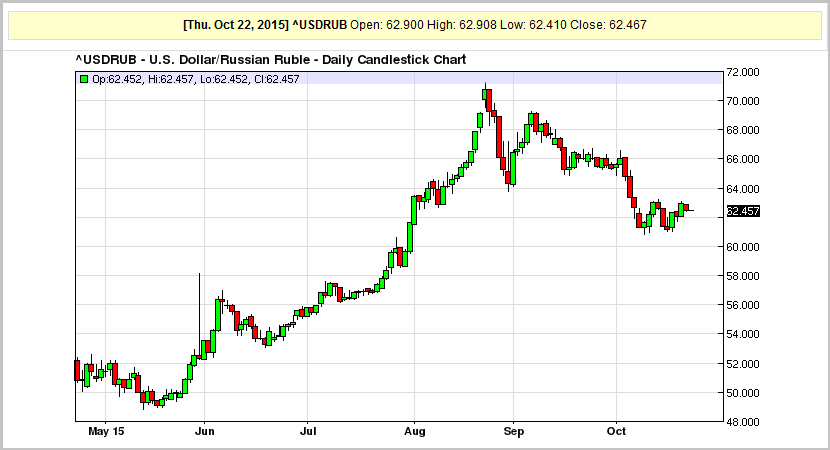This screenshot has height=450, width=830.
Task: Click the 72.000 price axis label
Action: [x=743, y=72]
